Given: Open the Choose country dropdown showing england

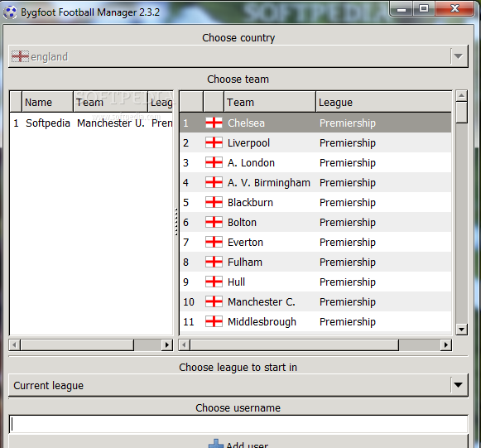Looking at the screenshot, I should (238, 56).
